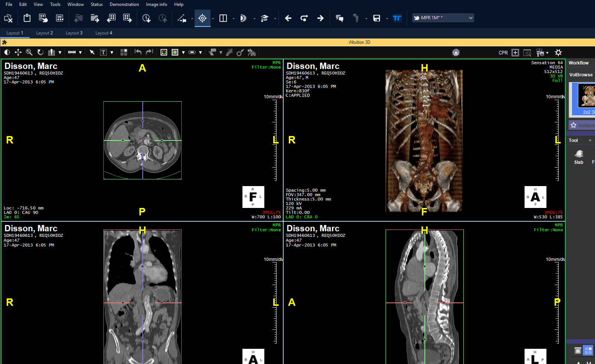Select the window/level contrast tool
595x364 pixels.
[7, 53]
